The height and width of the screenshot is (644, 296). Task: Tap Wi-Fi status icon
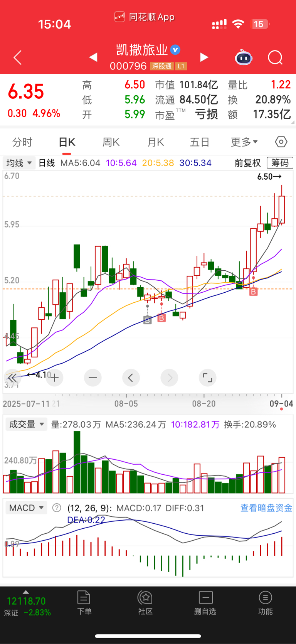(x=238, y=24)
